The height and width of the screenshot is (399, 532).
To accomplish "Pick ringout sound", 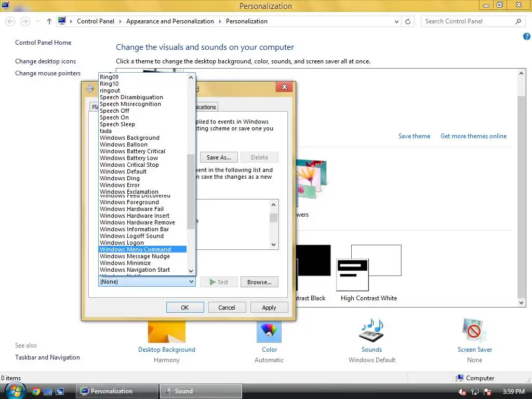I will click(x=142, y=90).
